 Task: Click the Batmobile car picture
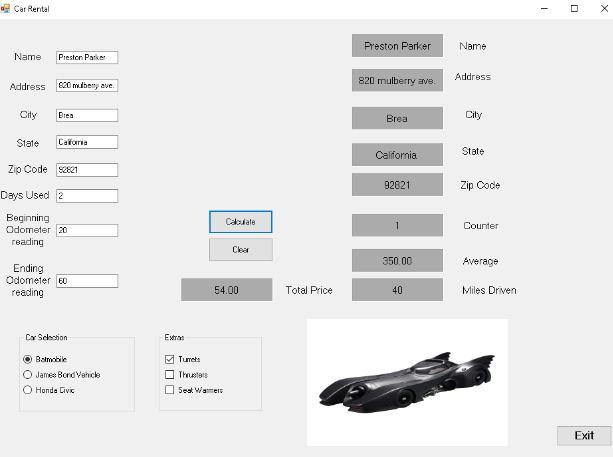coord(407,382)
